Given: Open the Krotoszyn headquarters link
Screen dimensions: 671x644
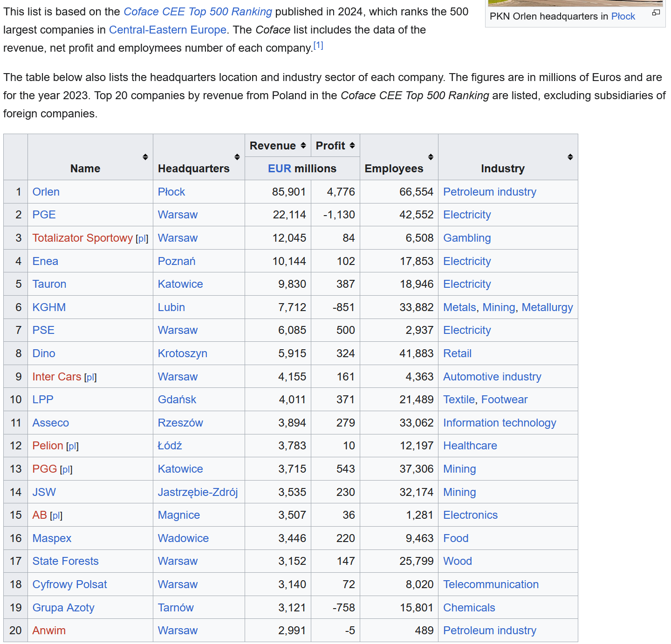Looking at the screenshot, I should tap(183, 353).
